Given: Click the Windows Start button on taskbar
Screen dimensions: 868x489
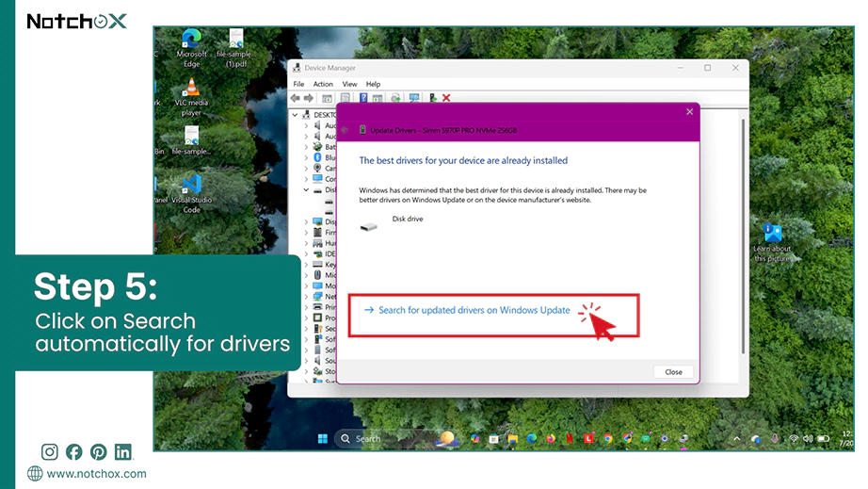Looking at the screenshot, I should point(323,439).
